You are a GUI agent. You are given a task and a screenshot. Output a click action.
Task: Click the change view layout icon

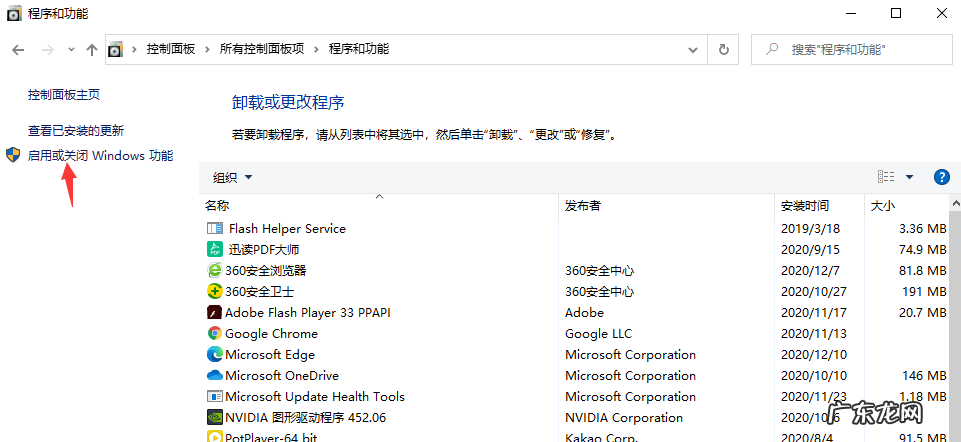click(x=886, y=177)
